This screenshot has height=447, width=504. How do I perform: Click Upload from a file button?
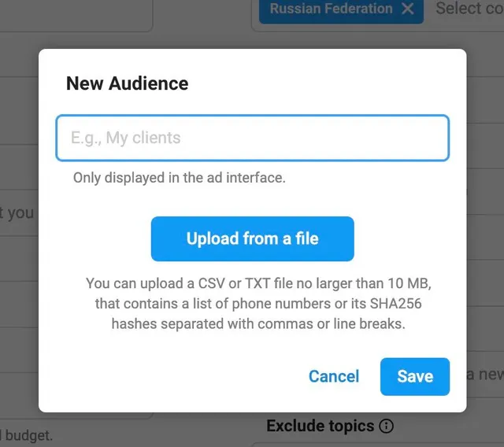(252, 238)
